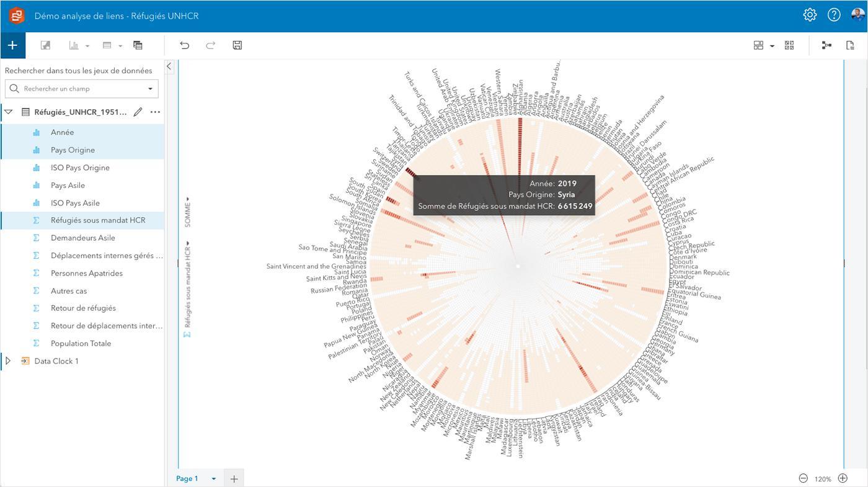The image size is (868, 487).
Task: Open the create table dropdown arrow
Action: (x=120, y=45)
